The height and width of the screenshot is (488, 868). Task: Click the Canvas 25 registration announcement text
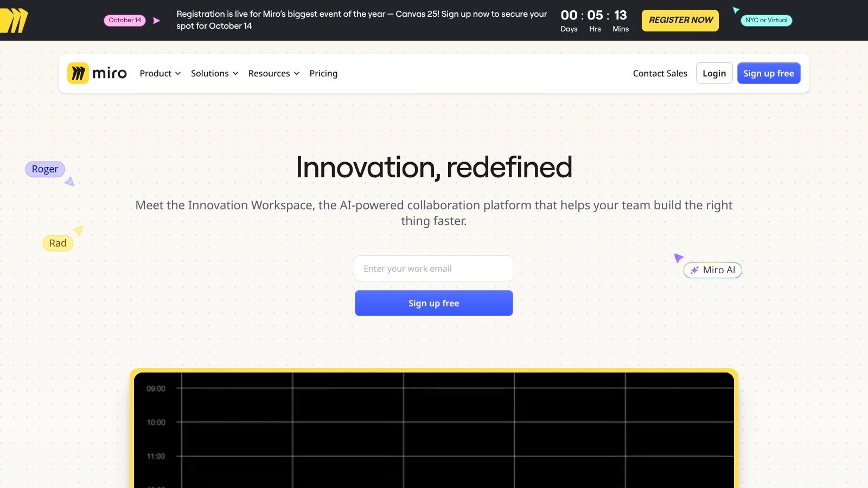click(362, 20)
